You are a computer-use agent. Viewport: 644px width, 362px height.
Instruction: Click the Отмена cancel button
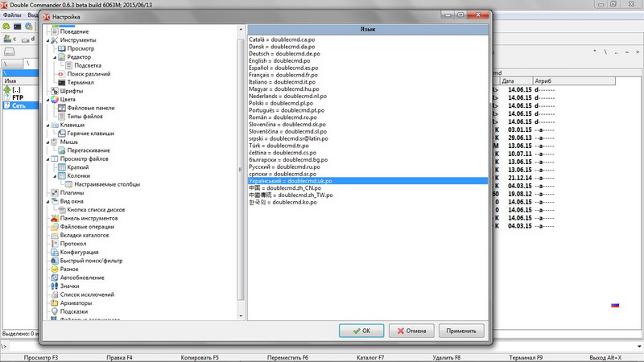(x=411, y=331)
